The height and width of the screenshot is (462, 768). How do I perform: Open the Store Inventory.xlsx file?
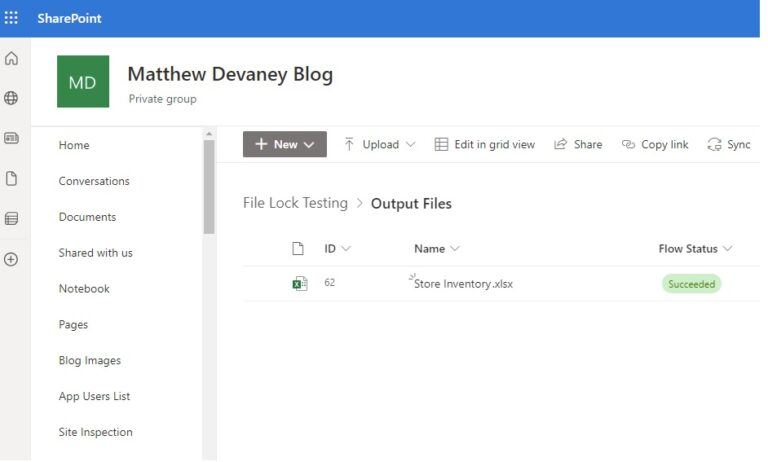463,284
